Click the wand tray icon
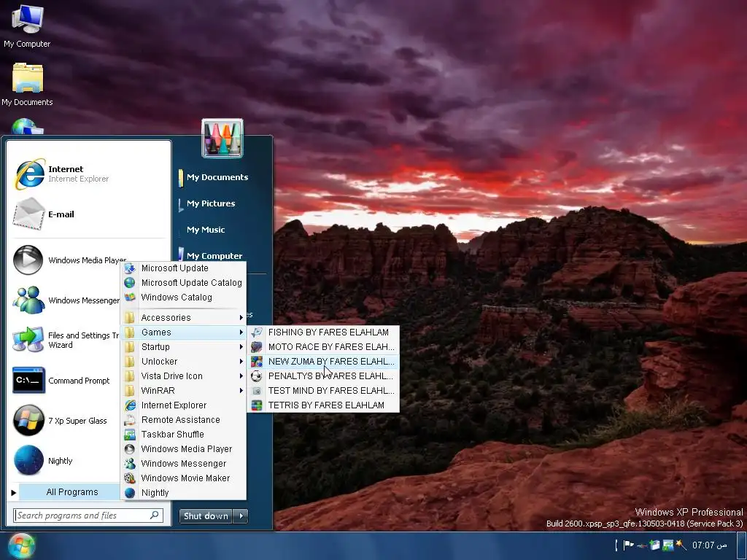 pos(681,545)
